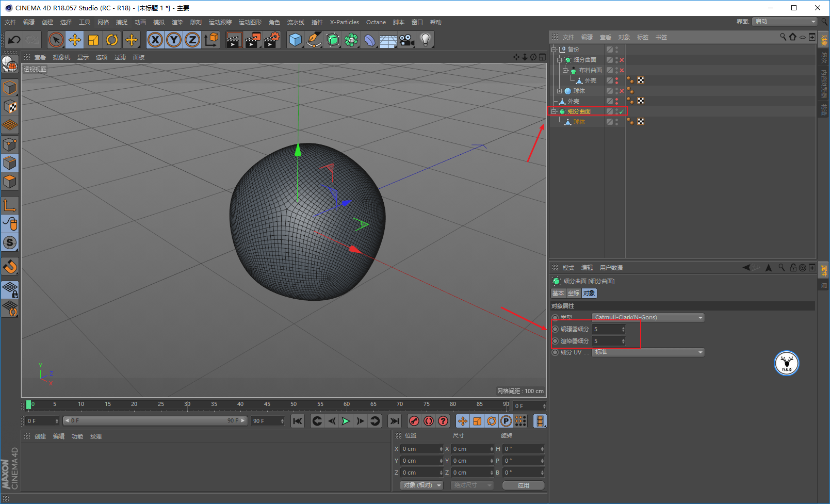The image size is (830, 504).
Task: Switch to 坐标 attribute tab
Action: 574,293
